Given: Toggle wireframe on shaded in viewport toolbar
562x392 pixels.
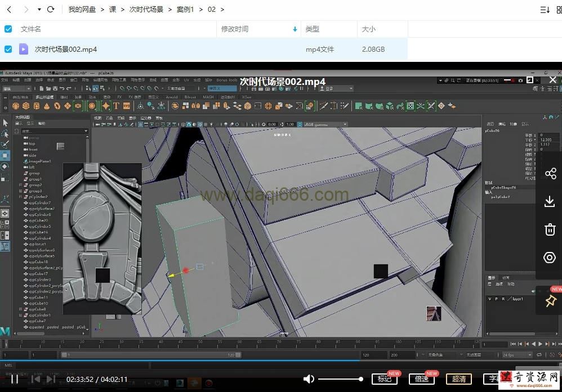Looking at the screenshot, I should coord(200,125).
